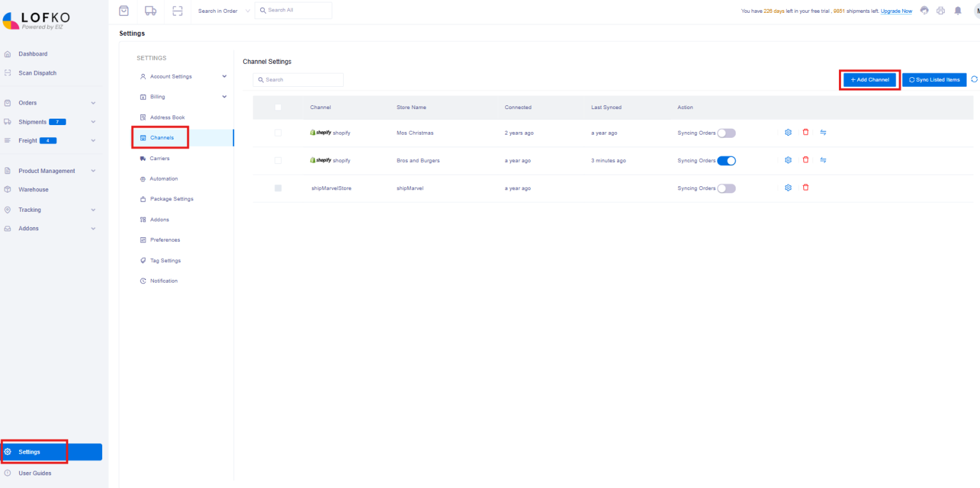The width and height of the screenshot is (980, 488).
Task: Click the Add Channel button
Action: click(869, 79)
